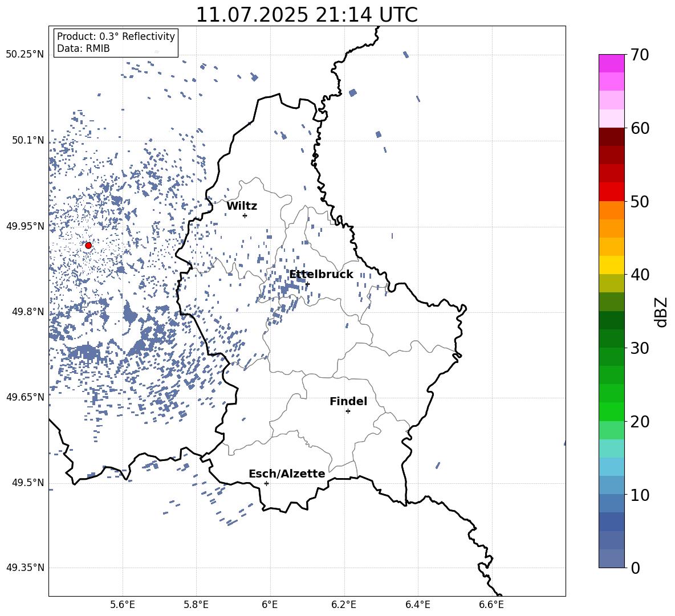Click the 6°E longitude label
The height and width of the screenshot is (616, 675).
click(x=270, y=605)
